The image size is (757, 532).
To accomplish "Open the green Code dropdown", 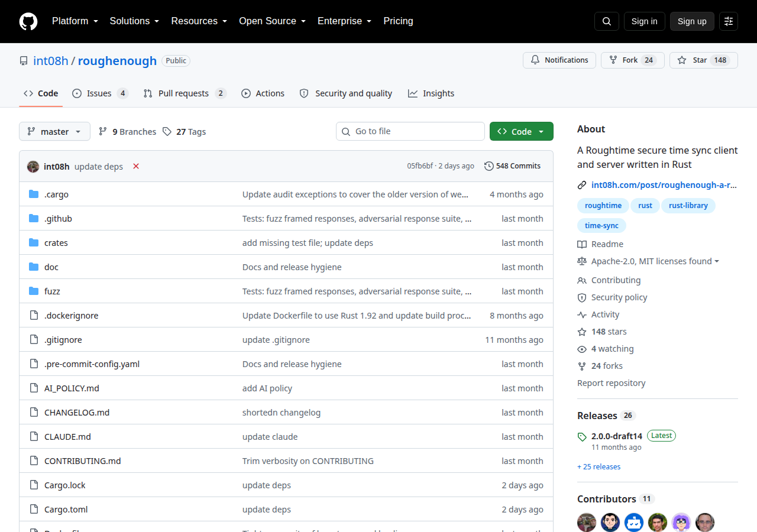I will (522, 131).
